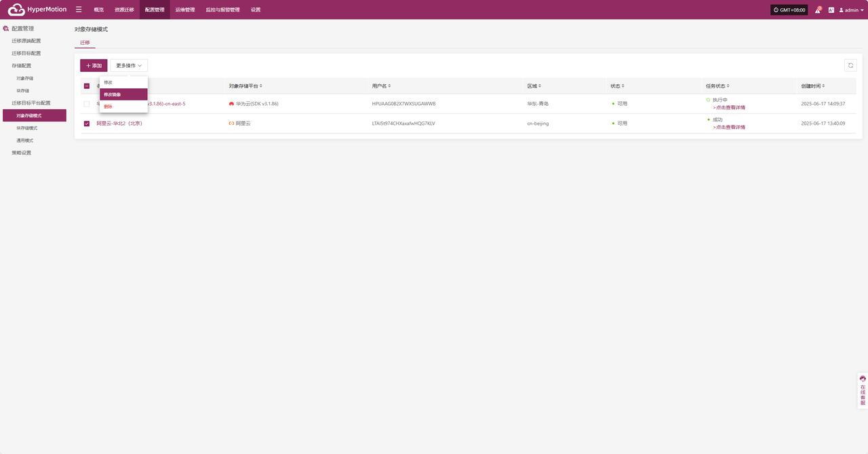Select the 迁移 tab
This screenshot has height=454, width=868.
point(85,42)
